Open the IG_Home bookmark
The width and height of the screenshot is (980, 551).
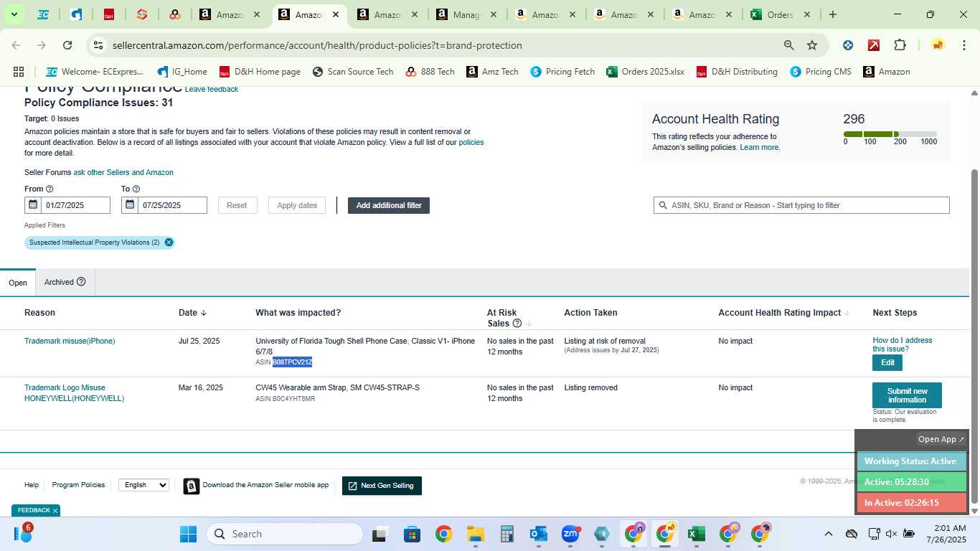[182, 72]
